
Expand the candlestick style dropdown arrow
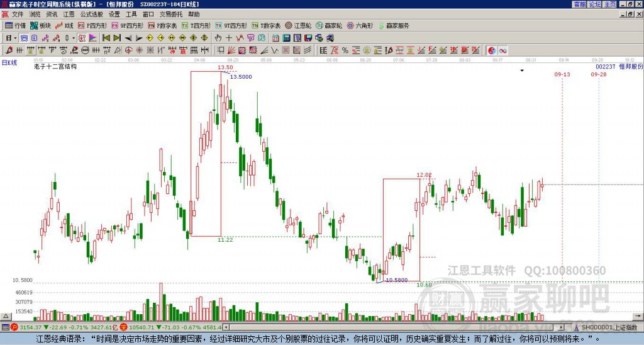click(74, 38)
